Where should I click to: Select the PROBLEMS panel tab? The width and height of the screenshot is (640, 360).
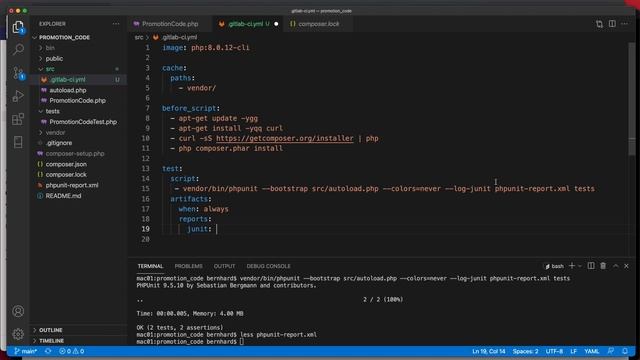click(189, 266)
